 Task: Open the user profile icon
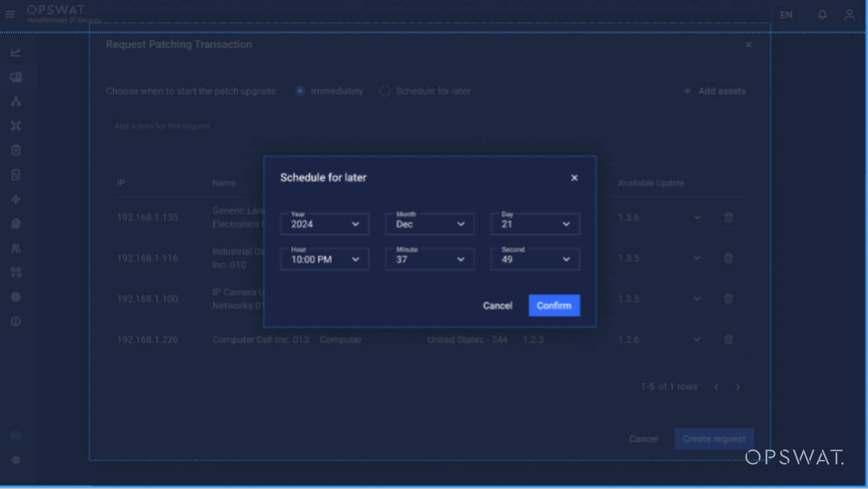(849, 15)
